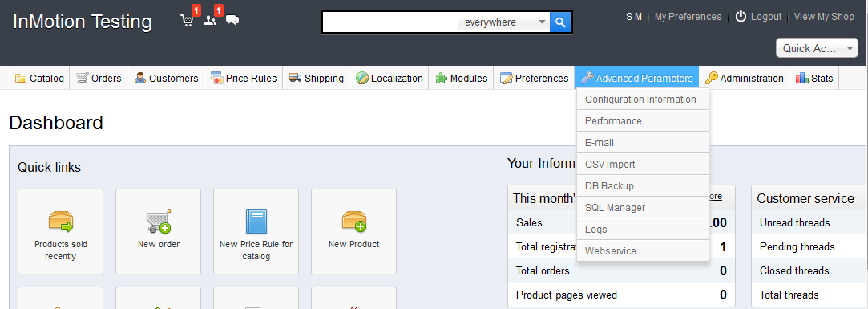Open the Catalog menu

tap(39, 78)
